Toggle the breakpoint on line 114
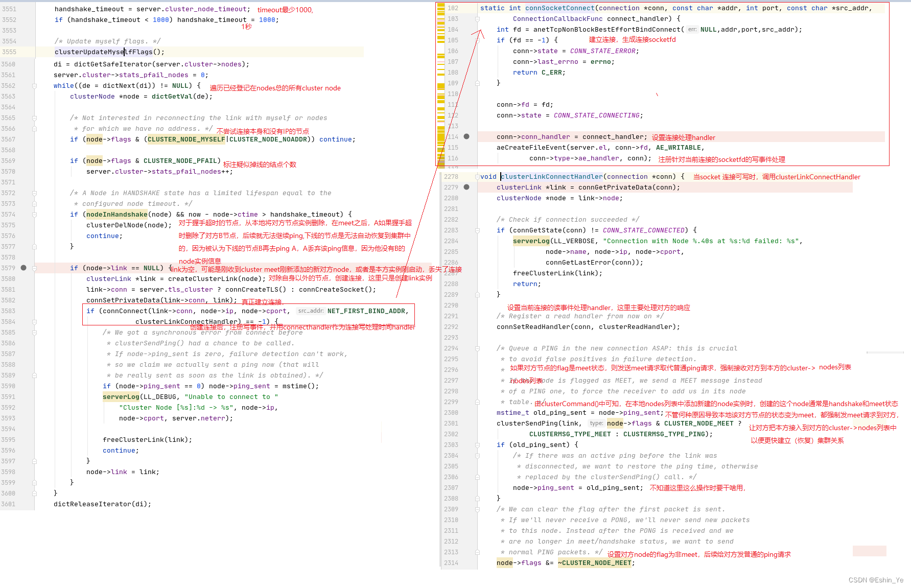Screen dimensions: 911x588 (x=466, y=136)
